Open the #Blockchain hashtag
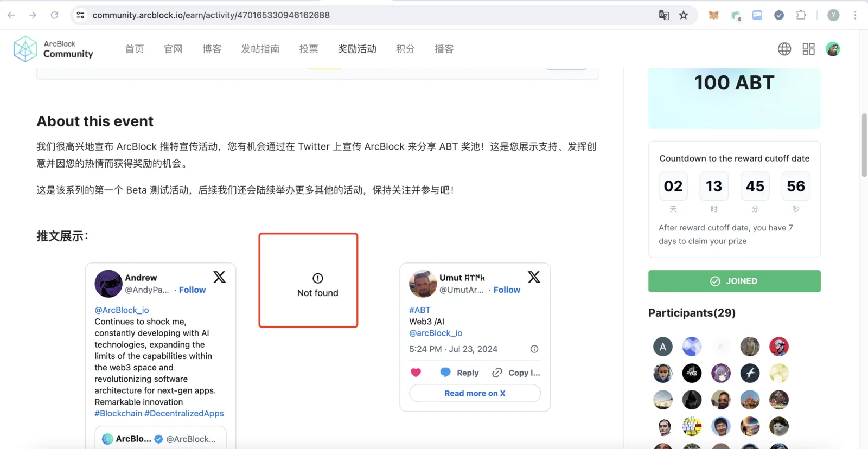868x449 pixels. coord(118,413)
